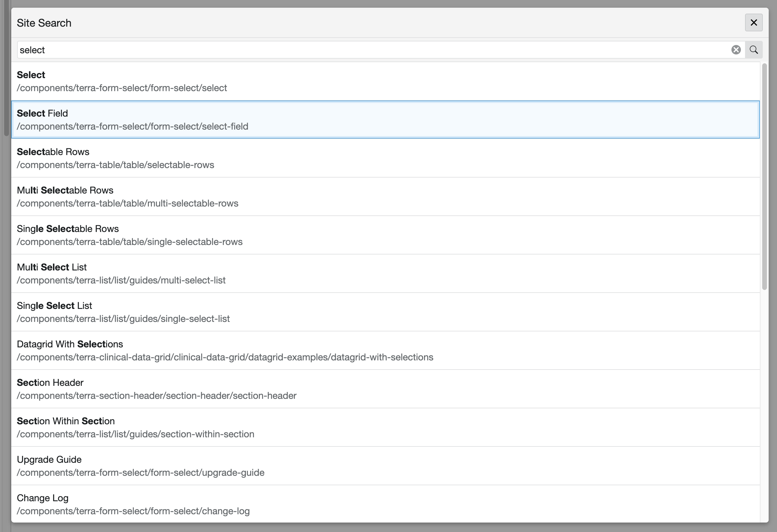Open the terra-form-select Upgrade Guide
This screenshot has height=532, width=777.
click(141, 466)
